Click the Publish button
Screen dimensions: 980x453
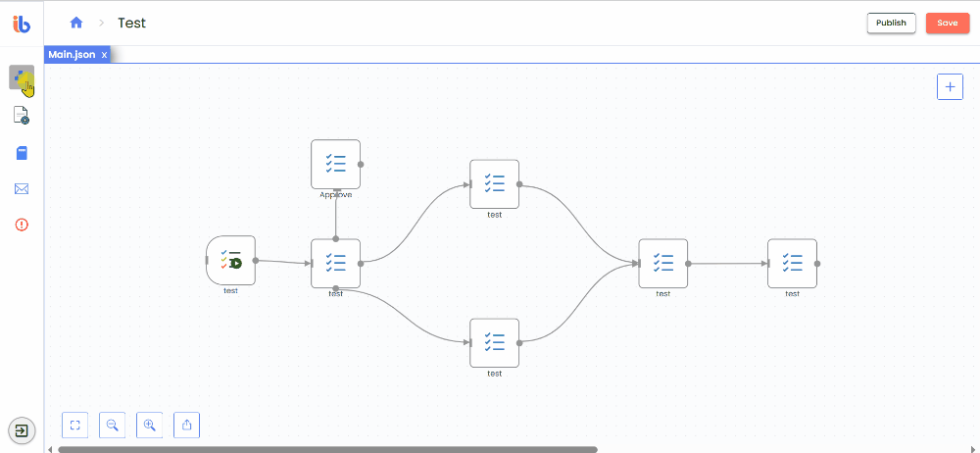(x=891, y=24)
